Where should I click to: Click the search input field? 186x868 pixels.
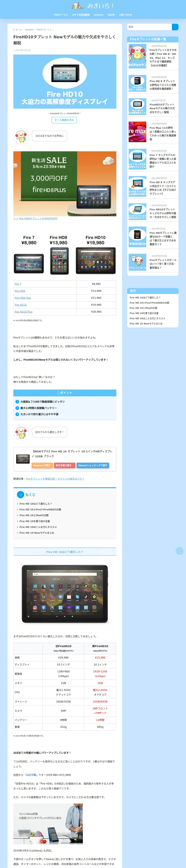(149, 27)
